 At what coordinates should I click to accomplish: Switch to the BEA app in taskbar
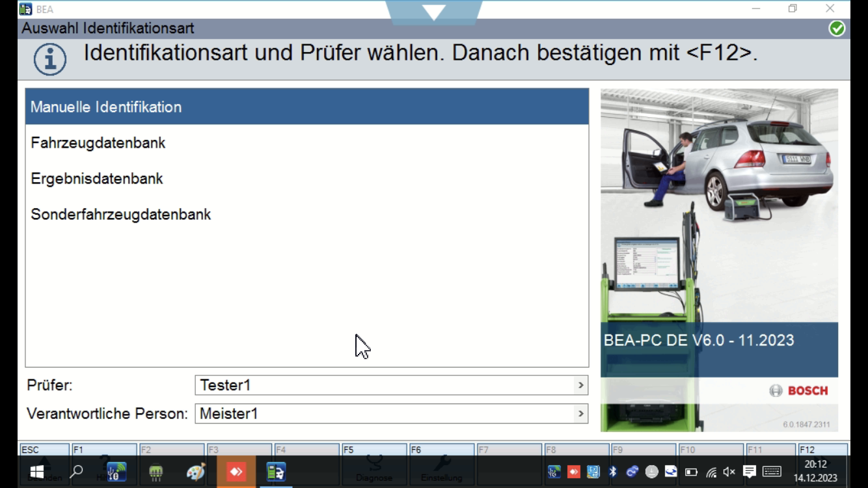(x=276, y=472)
